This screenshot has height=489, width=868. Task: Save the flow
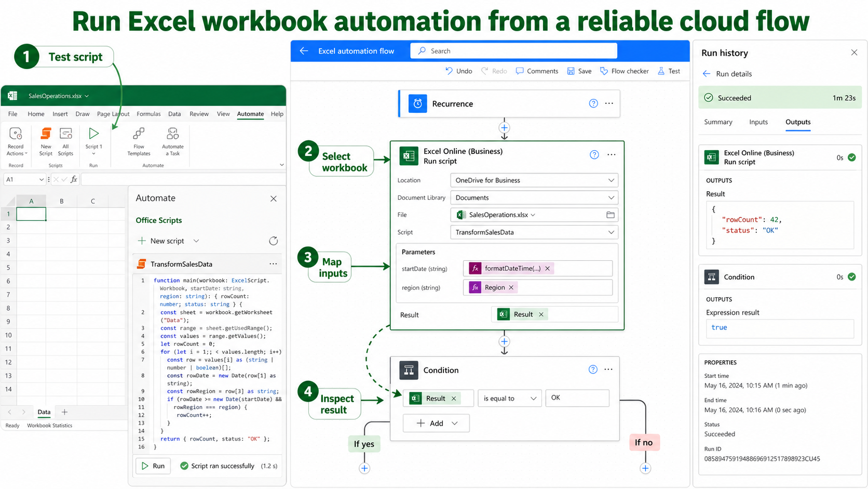click(x=579, y=71)
